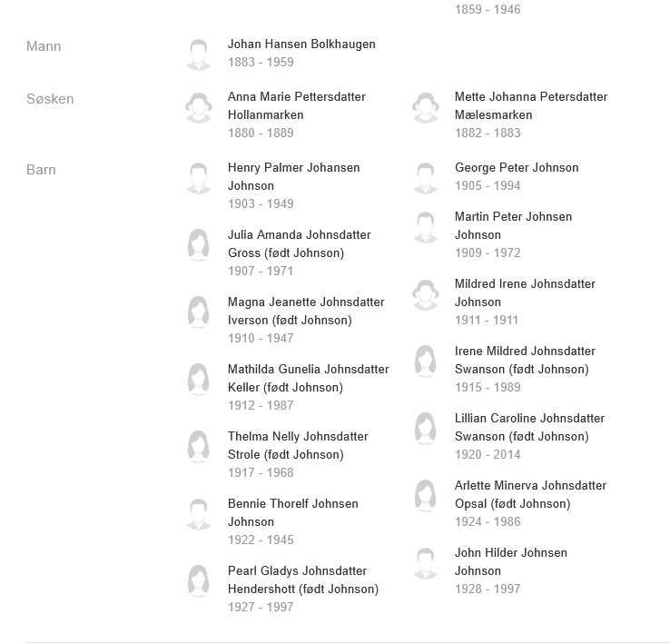The image size is (670, 644).
Task: Open Martin Peter Johnsen Johnson's profile
Action: tap(513, 225)
